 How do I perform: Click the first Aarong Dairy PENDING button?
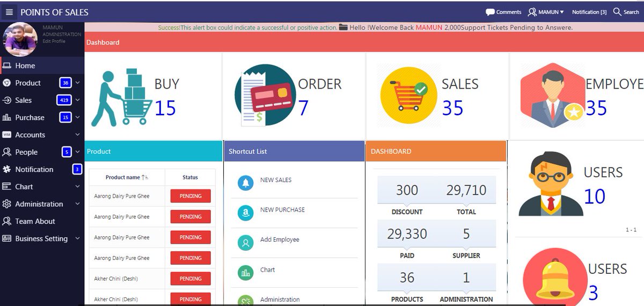point(191,196)
